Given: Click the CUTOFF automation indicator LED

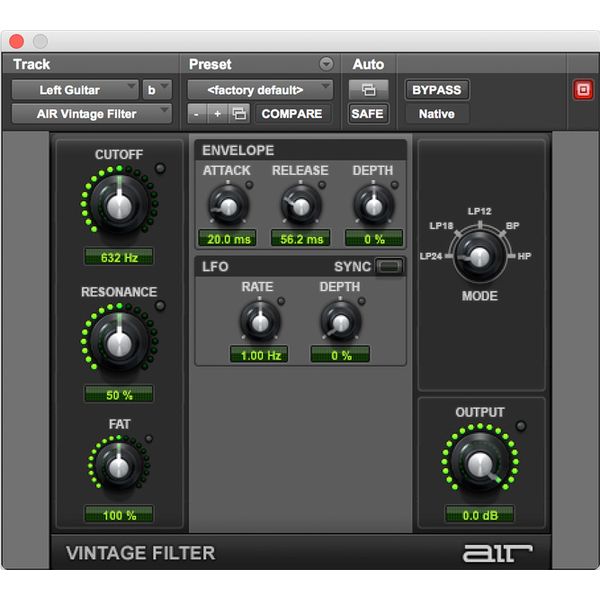Looking at the screenshot, I should 160,168.
